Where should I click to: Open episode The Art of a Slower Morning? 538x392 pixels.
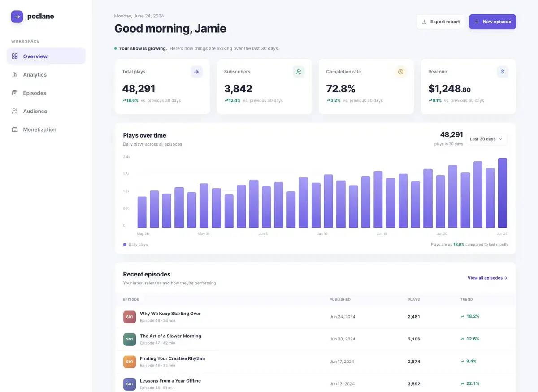click(170, 336)
